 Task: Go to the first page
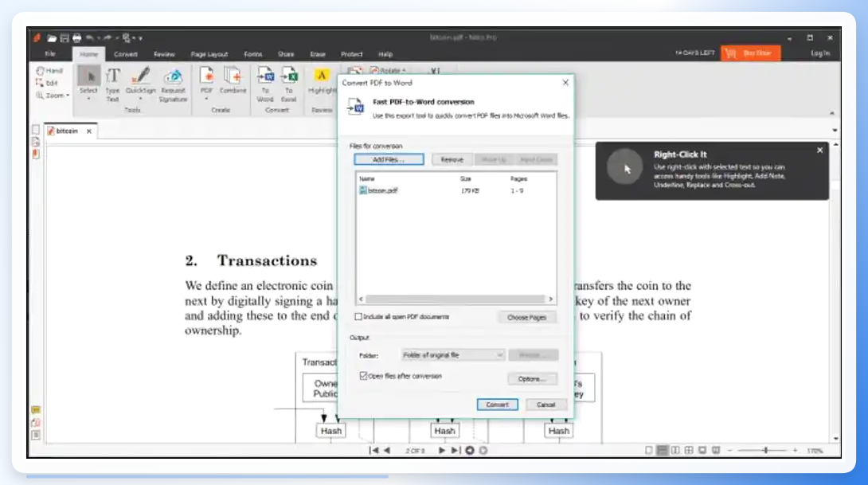click(373, 451)
